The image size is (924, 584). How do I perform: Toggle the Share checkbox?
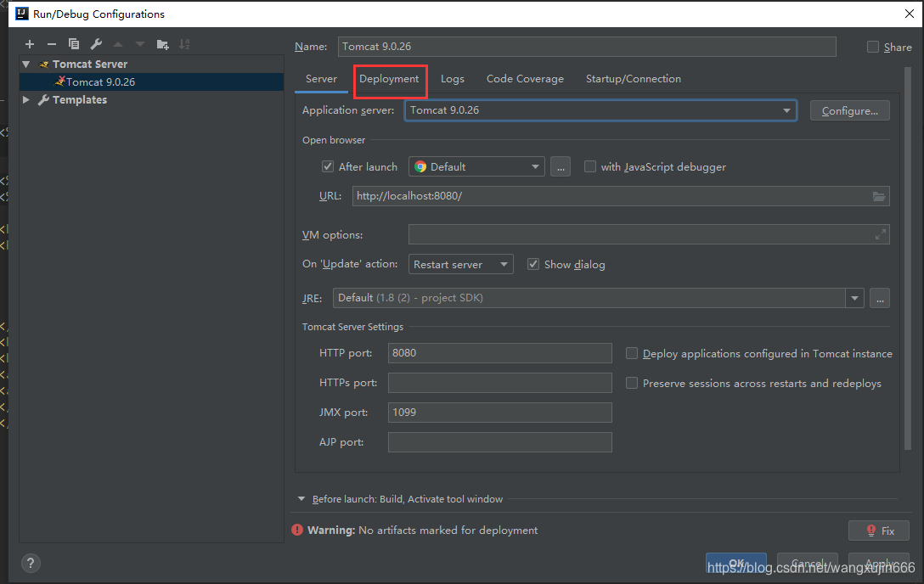(x=873, y=47)
